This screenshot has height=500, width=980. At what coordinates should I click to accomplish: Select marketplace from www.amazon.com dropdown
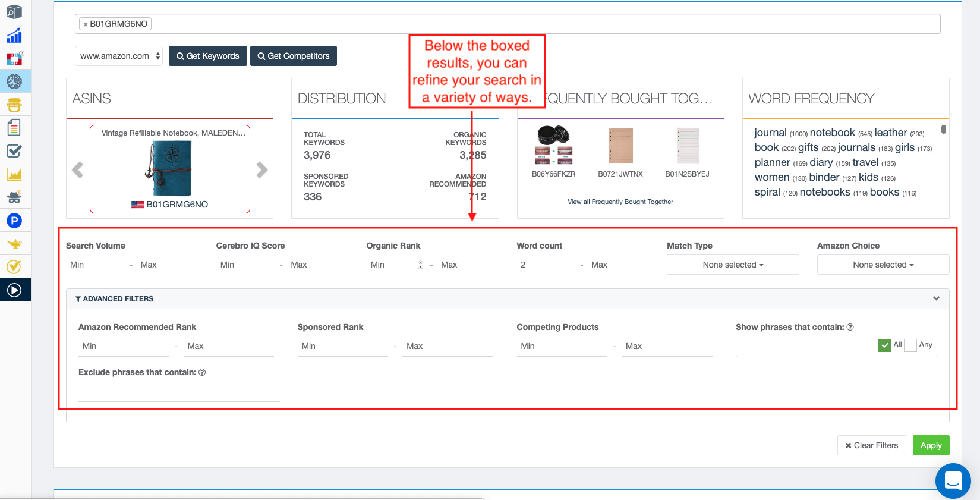119,56
